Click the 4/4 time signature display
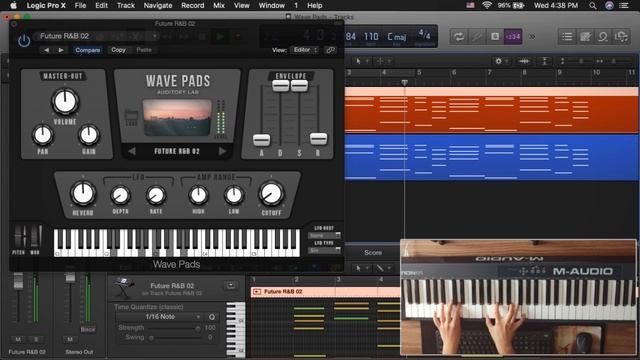Image resolution: width=640 pixels, height=360 pixels. pos(424,35)
